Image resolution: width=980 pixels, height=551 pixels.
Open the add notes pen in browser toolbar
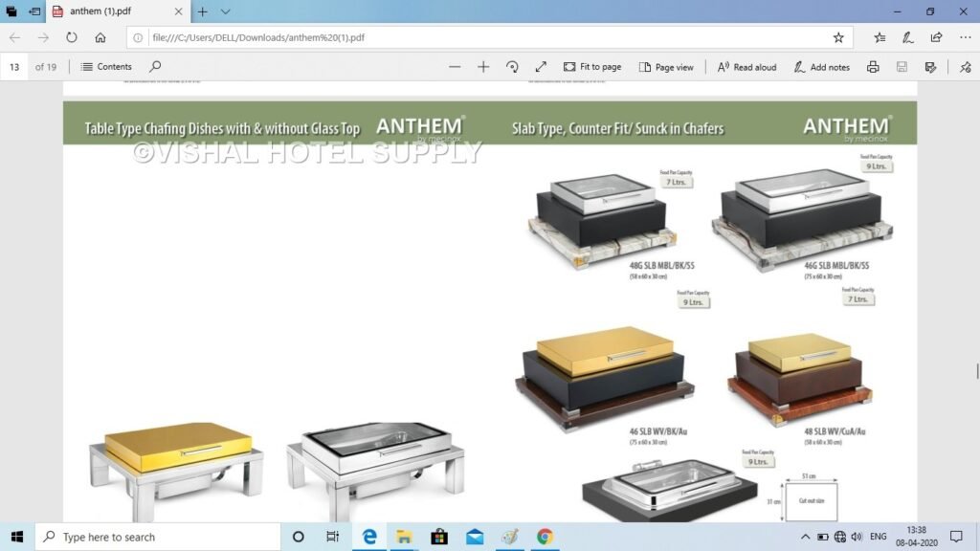908,37
